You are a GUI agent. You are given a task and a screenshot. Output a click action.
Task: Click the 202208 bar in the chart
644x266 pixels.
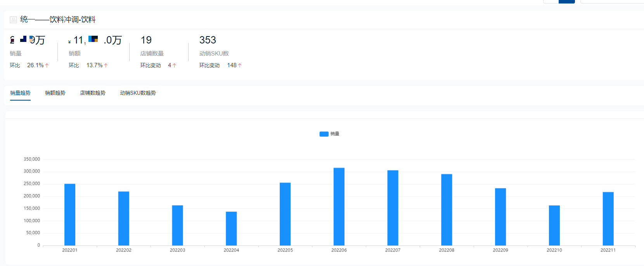coord(447,210)
